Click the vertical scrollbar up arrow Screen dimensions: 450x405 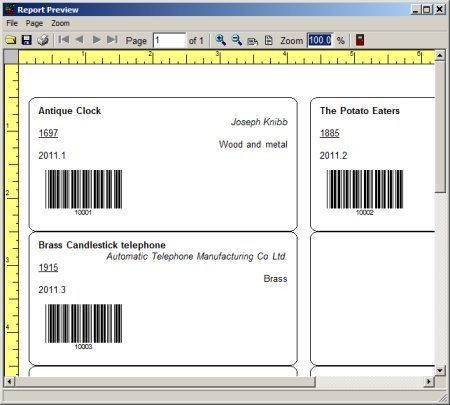[440, 55]
